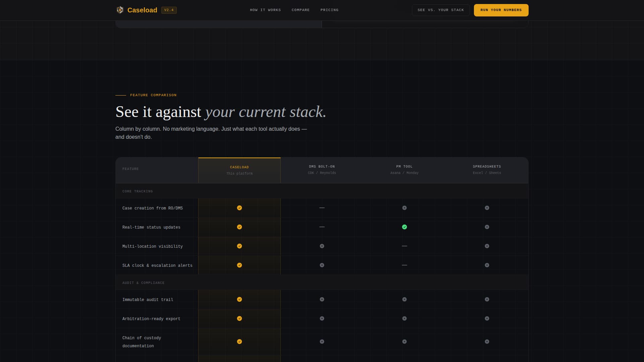Click Caseload check for Real-time status updates

pos(239,227)
